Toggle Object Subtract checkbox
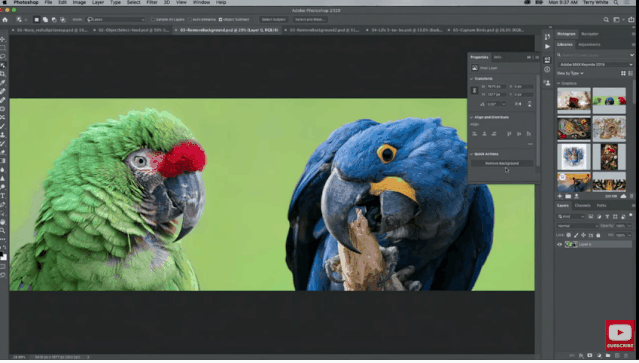Viewport: 639px width, 363px height. (x=220, y=20)
